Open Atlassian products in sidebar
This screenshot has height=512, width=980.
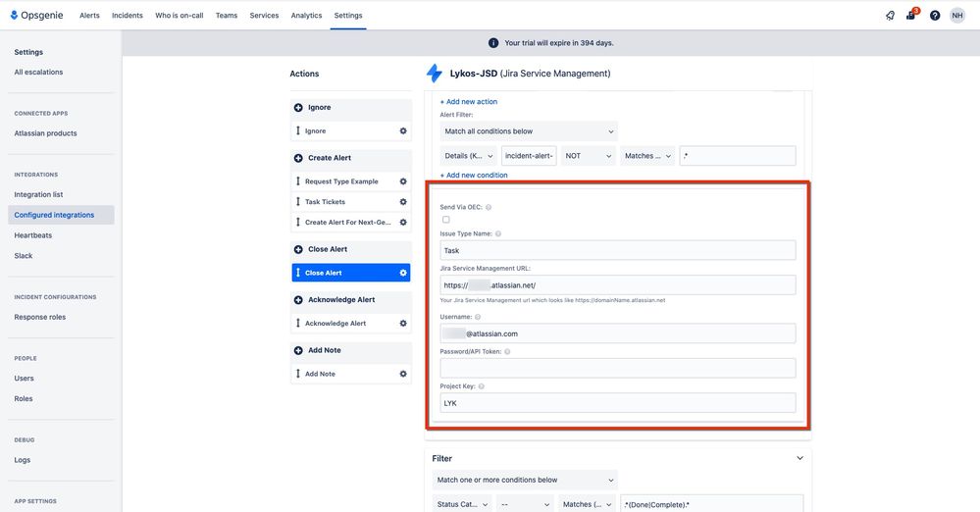tap(46, 133)
